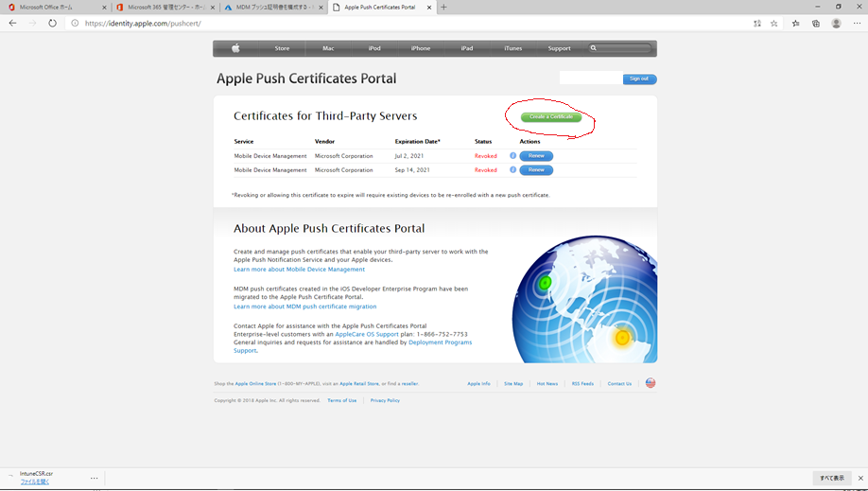Screen dimensions: 868x491
Task: Click the Sign out button
Action: point(639,79)
